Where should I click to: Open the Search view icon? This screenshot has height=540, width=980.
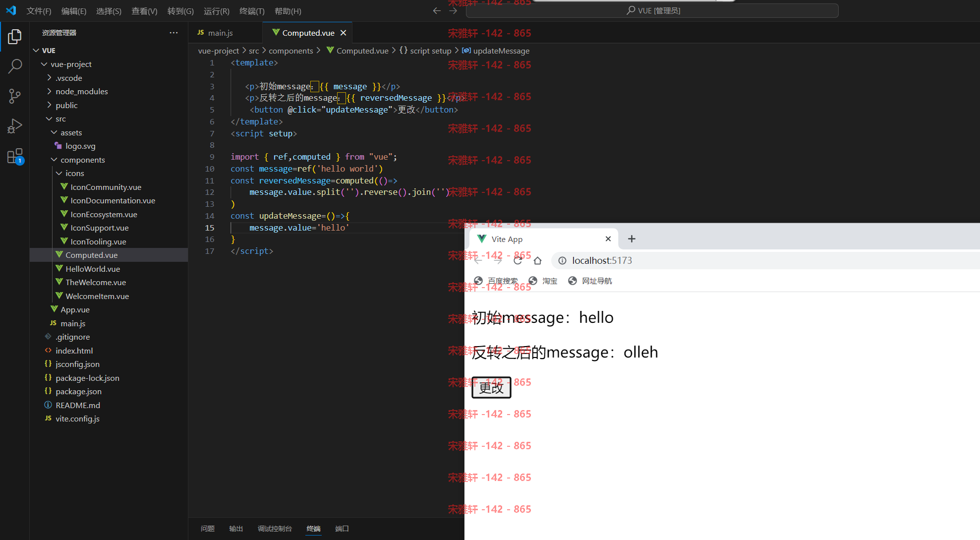pos(15,66)
